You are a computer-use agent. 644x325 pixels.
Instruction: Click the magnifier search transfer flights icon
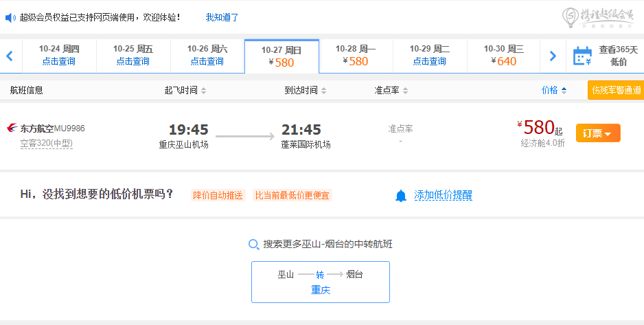tap(254, 245)
